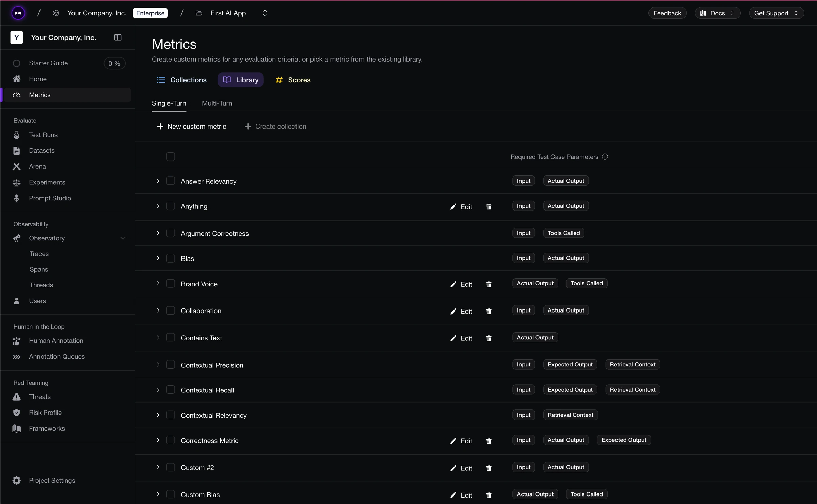This screenshot has width=817, height=504.
Task: Click the Risk Profile shield icon
Action: coord(16,413)
